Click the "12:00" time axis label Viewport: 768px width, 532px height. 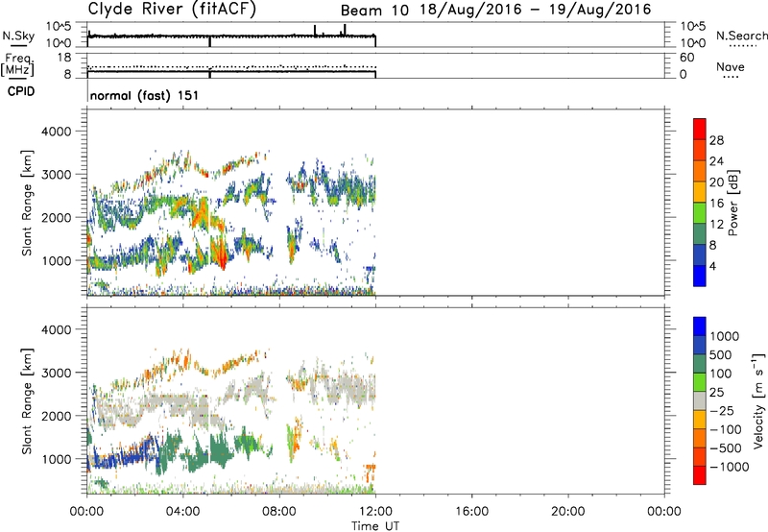[x=375, y=512]
